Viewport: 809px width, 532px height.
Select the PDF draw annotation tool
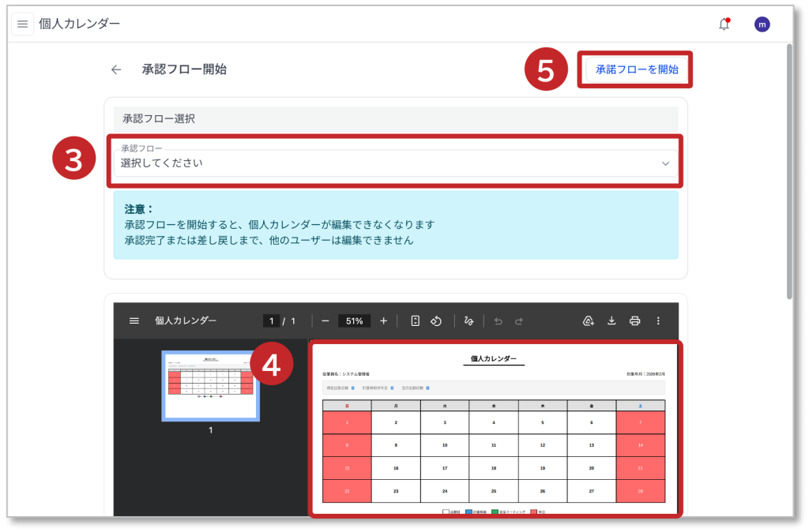468,321
